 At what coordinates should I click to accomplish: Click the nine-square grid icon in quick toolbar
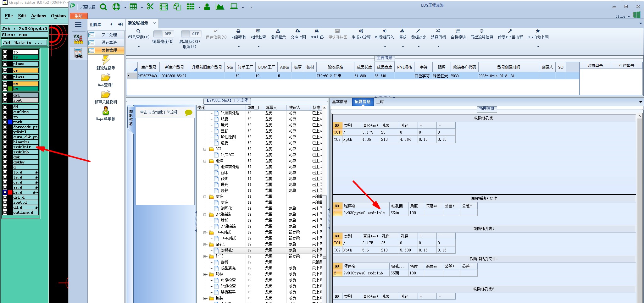point(191,7)
